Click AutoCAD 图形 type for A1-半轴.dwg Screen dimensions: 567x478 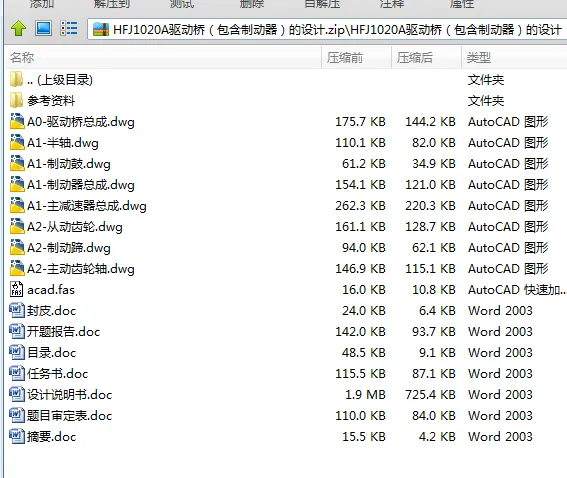click(508, 142)
